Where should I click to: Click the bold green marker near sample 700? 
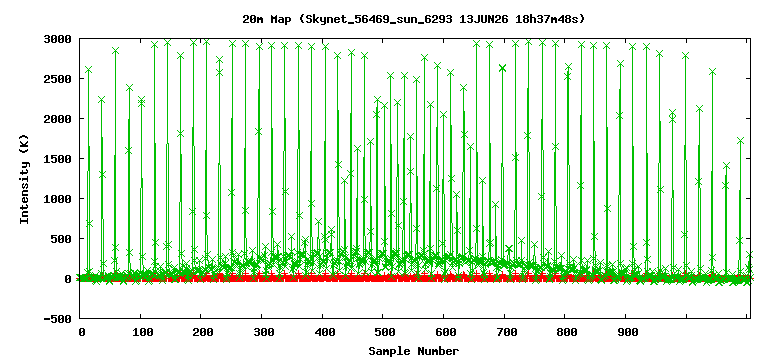tap(502, 68)
